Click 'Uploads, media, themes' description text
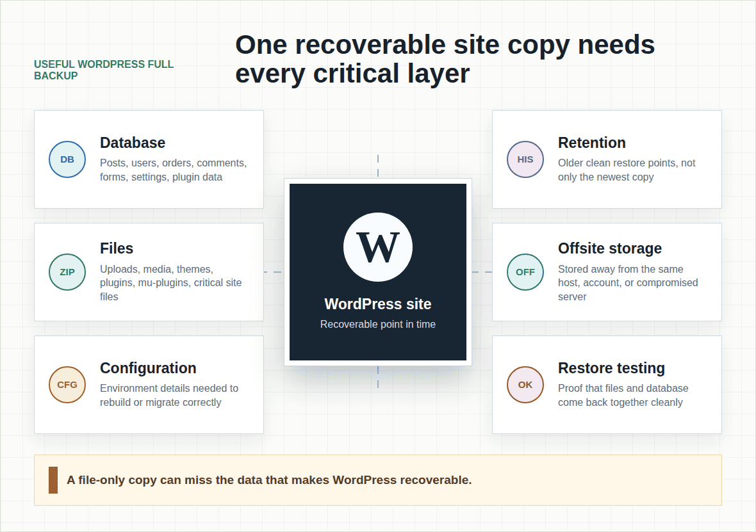 tap(170, 283)
